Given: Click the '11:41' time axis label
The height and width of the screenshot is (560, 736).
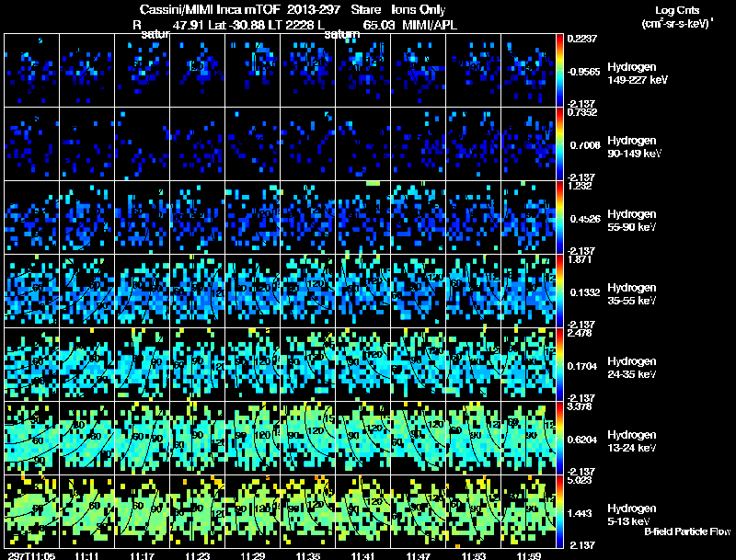Looking at the screenshot, I should [x=362, y=555].
